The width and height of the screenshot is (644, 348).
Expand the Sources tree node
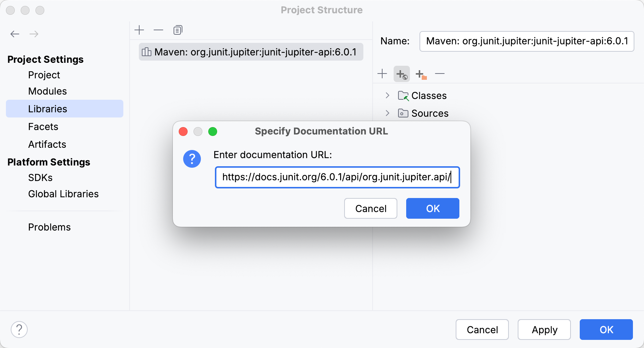pos(387,113)
